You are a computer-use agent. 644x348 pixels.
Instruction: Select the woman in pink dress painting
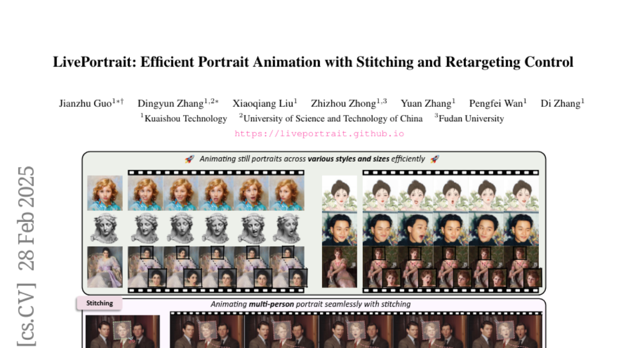pyautogui.click(x=339, y=267)
